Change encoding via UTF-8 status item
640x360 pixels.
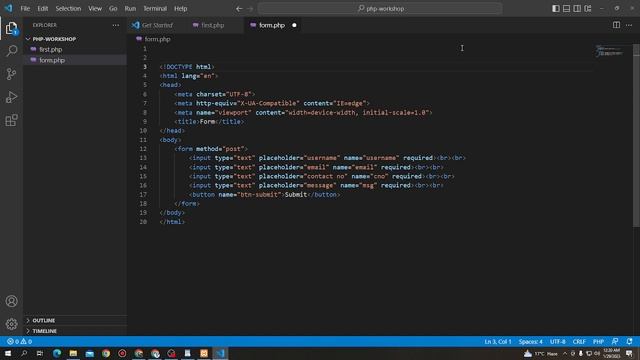[x=558, y=341]
